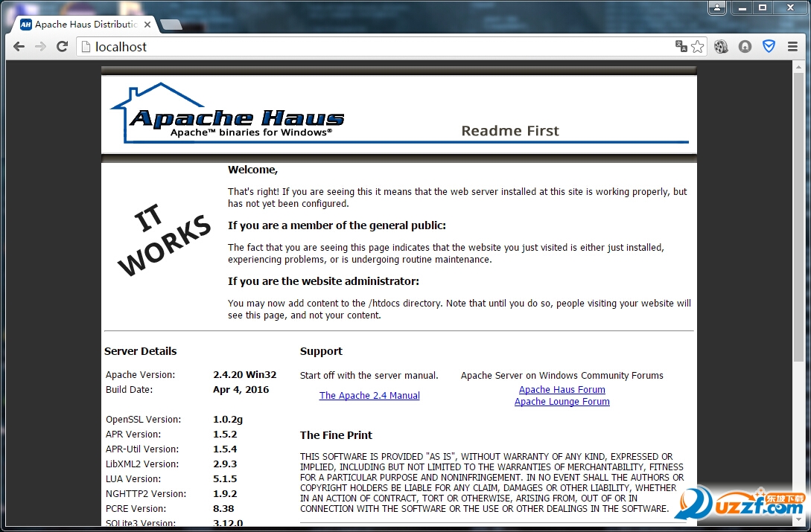Open the film reel extension icon
811x532 pixels.
(x=721, y=47)
